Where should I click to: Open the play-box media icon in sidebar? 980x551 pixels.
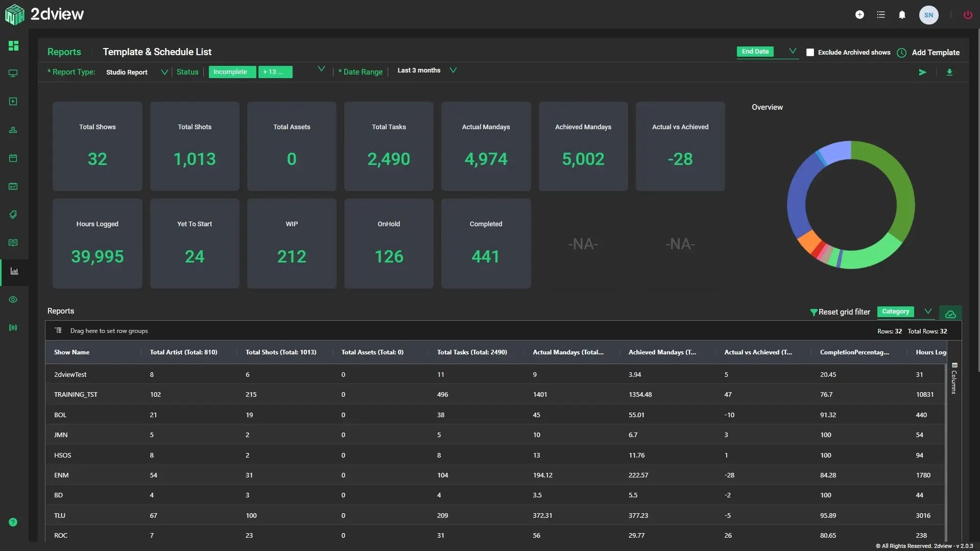(x=13, y=102)
